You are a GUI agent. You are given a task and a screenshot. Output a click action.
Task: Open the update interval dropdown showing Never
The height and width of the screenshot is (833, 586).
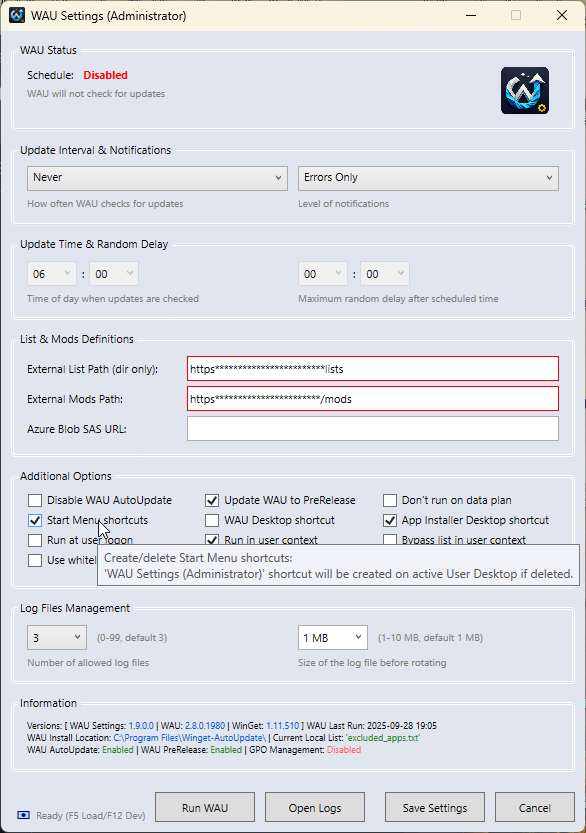(157, 178)
